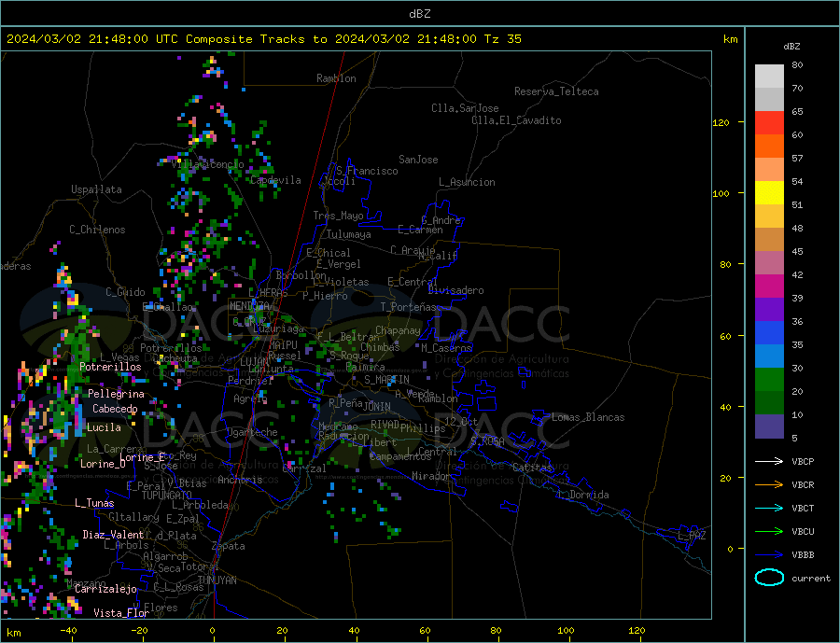This screenshot has height=643, width=840.
Task: Choose the brown 48–45 dBZ swatch
Action: click(769, 240)
